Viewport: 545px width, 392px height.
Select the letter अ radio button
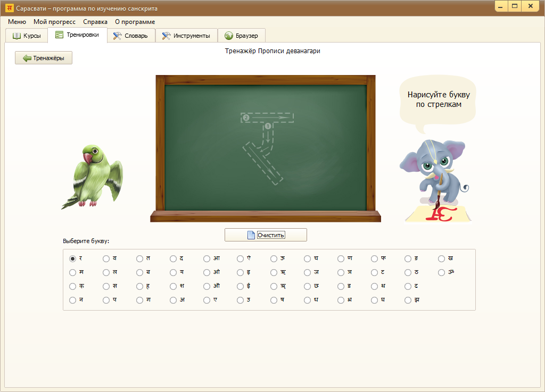(x=174, y=300)
